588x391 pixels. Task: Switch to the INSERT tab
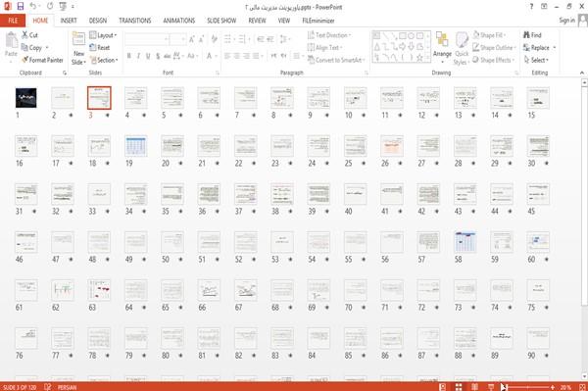69,21
